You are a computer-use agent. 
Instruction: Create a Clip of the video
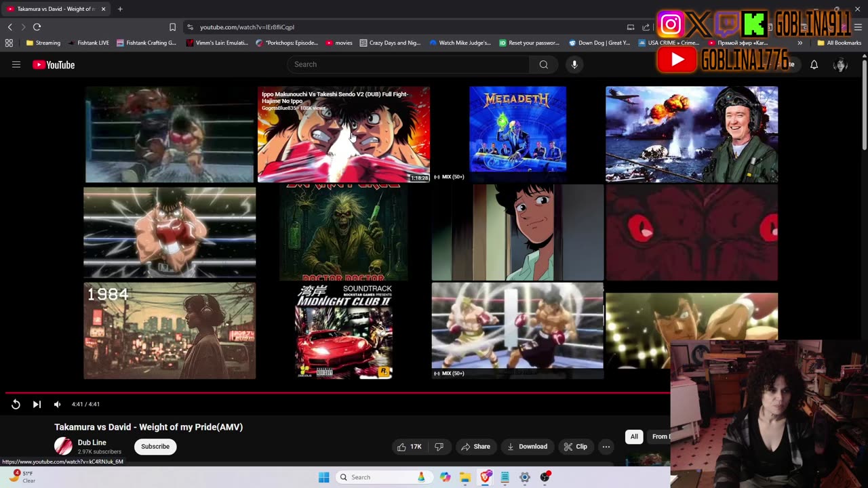575,447
